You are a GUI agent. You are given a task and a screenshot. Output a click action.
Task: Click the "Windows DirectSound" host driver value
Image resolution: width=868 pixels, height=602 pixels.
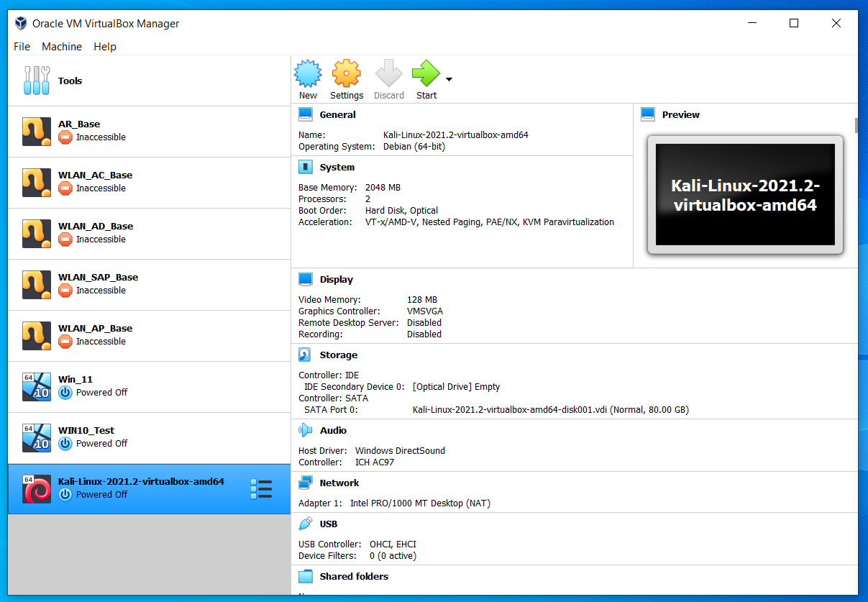click(400, 450)
